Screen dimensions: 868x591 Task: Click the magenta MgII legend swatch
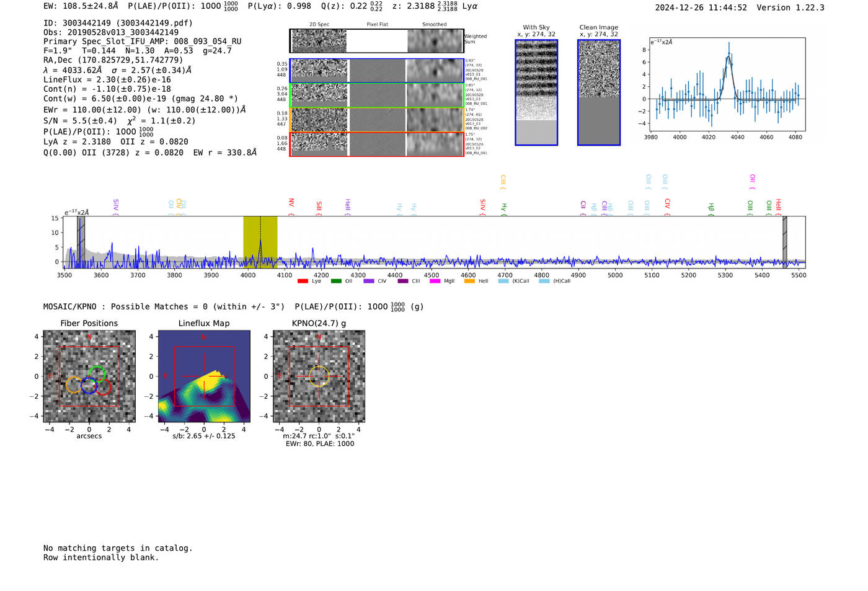435,281
